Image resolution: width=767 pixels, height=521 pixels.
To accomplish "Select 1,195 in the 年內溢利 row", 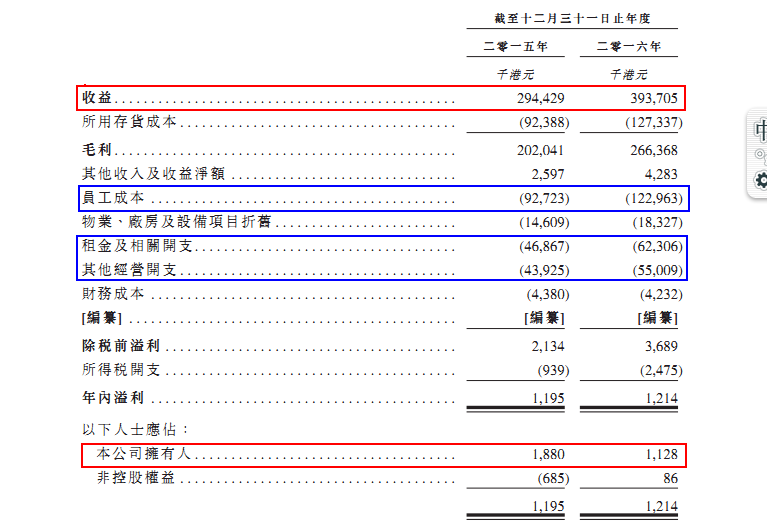I will click(x=548, y=398).
